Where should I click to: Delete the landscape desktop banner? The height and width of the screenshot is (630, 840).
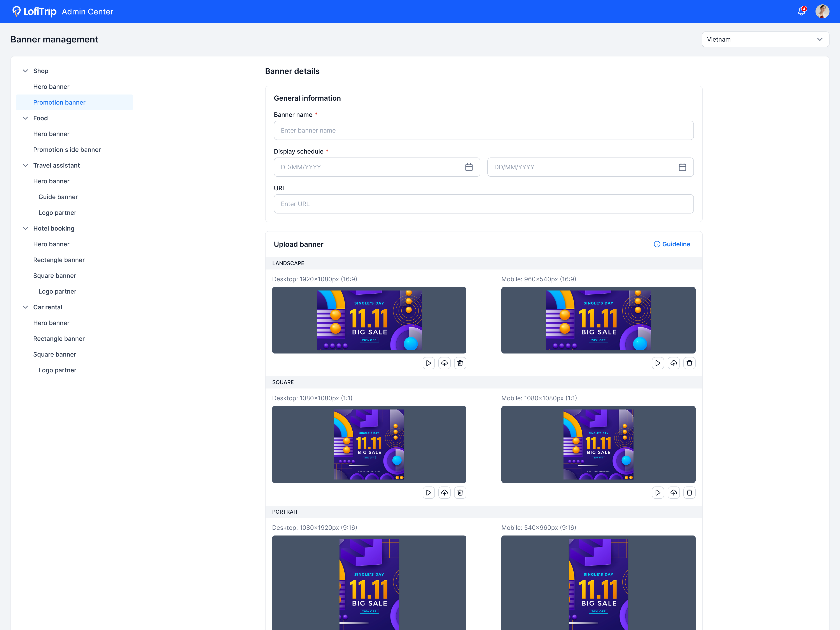point(460,363)
